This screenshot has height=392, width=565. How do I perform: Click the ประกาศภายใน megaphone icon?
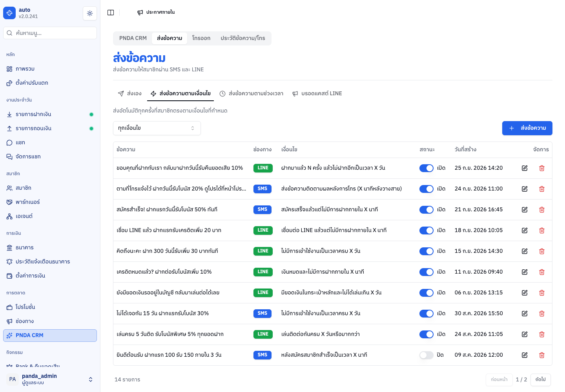140,13
